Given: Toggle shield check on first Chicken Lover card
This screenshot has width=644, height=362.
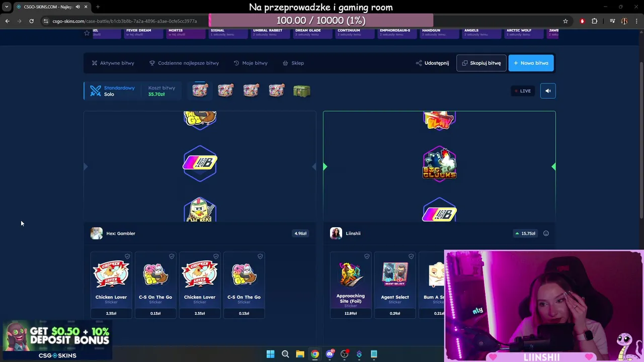Looking at the screenshot, I should [127, 256].
